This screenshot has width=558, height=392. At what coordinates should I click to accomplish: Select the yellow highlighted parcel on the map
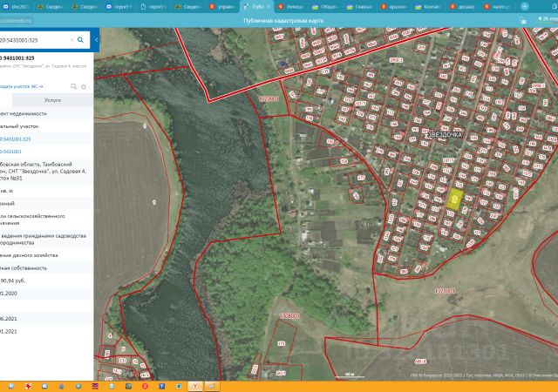(x=455, y=199)
